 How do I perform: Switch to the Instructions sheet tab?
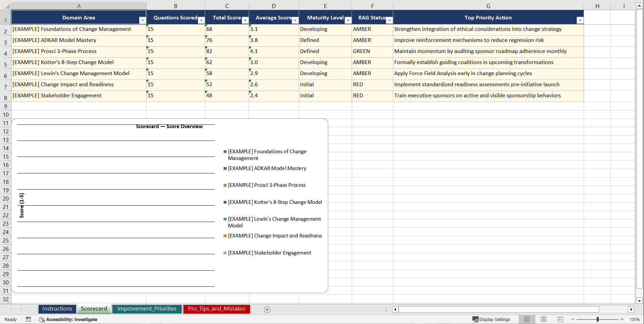[x=57, y=309]
